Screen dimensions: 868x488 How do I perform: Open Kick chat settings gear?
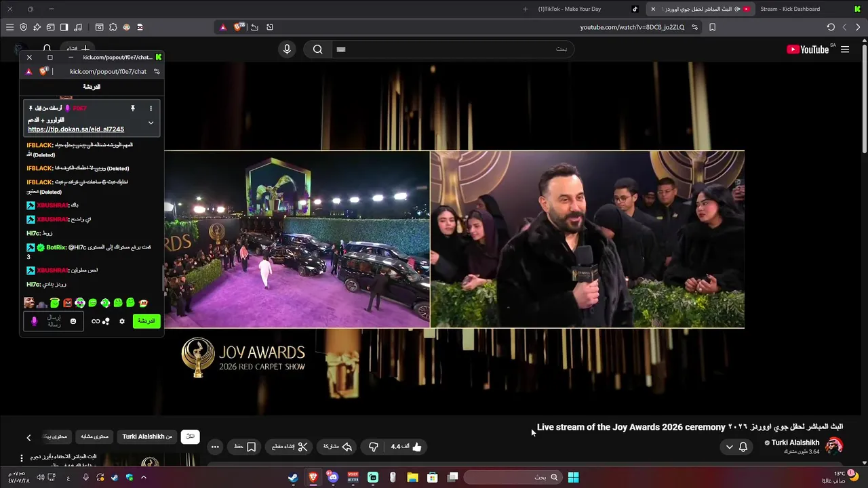(122, 321)
